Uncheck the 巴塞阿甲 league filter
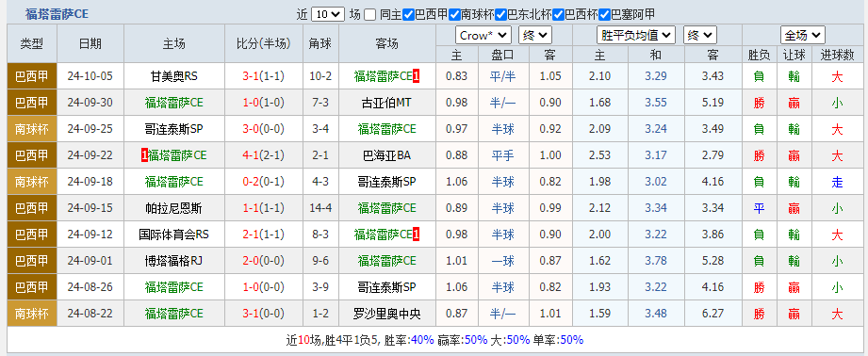Viewport: 868px width, 356px height. click(x=604, y=14)
